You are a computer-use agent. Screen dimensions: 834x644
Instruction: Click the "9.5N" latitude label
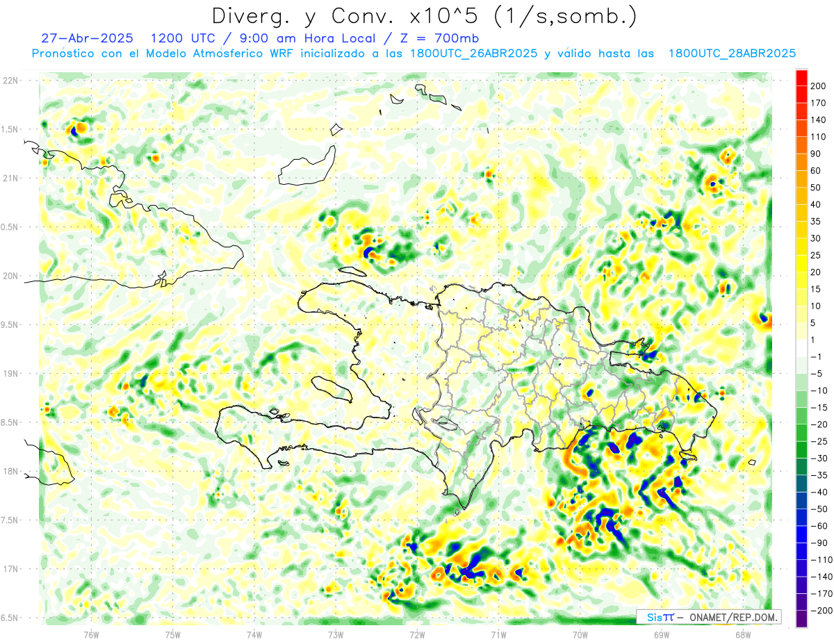10,324
